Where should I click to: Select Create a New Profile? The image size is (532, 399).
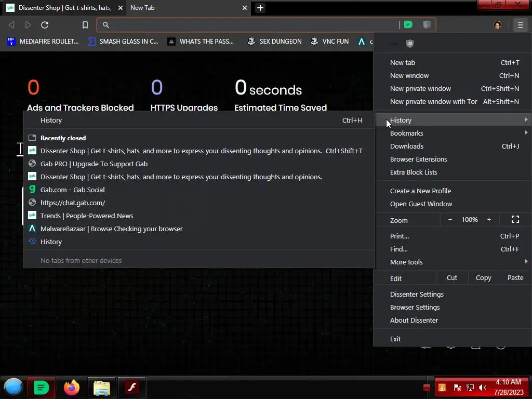click(x=453, y=191)
